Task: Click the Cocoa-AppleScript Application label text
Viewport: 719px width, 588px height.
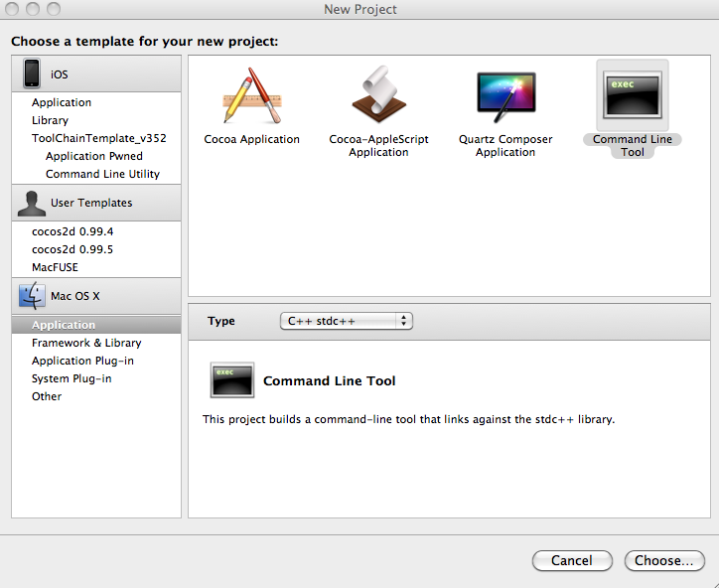Action: click(378, 145)
